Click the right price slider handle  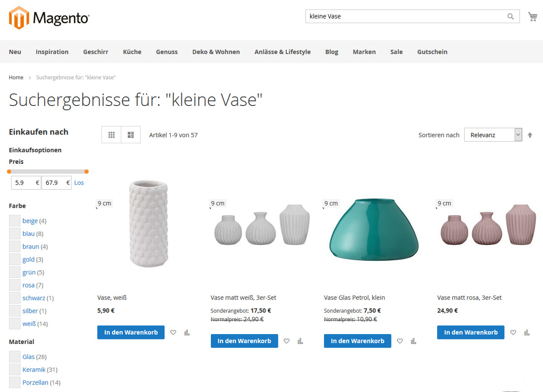coord(86,172)
